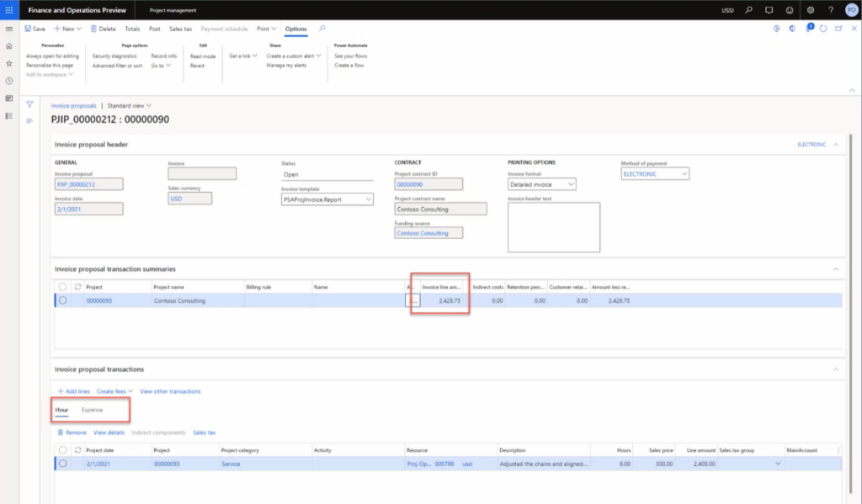
Task: Click Sales tax in the action pane
Action: [x=180, y=29]
